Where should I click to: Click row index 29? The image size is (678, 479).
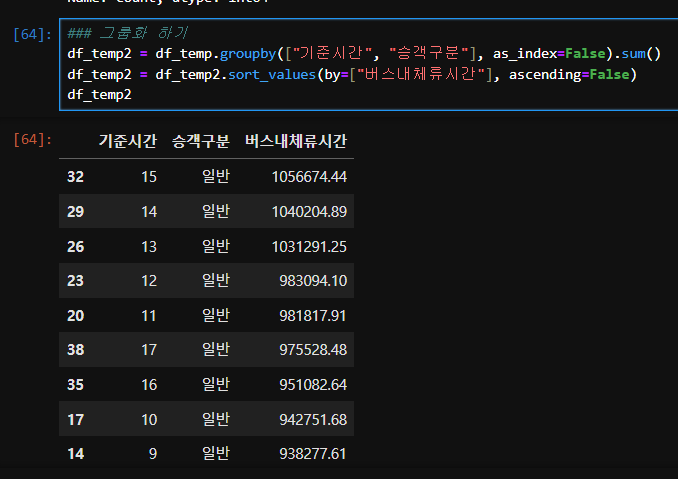click(x=75, y=211)
